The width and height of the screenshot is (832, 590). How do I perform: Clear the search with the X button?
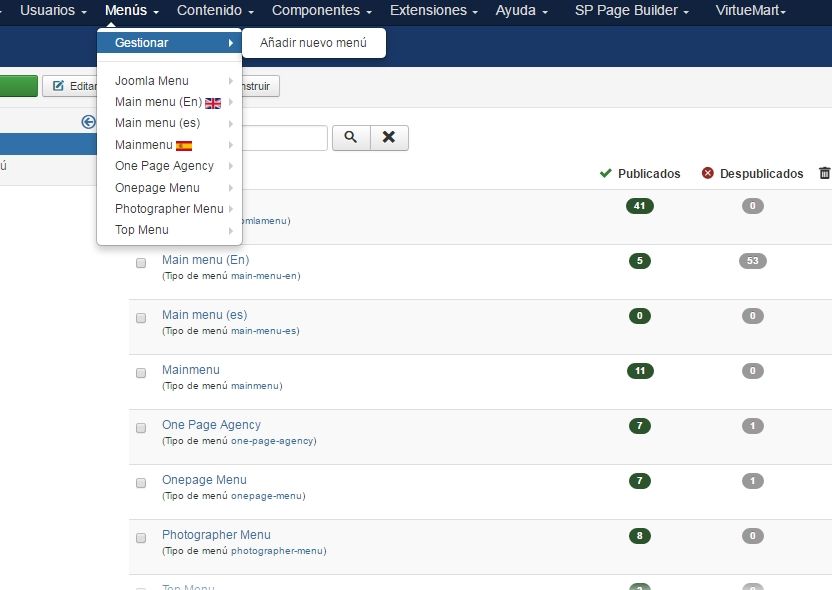389,137
